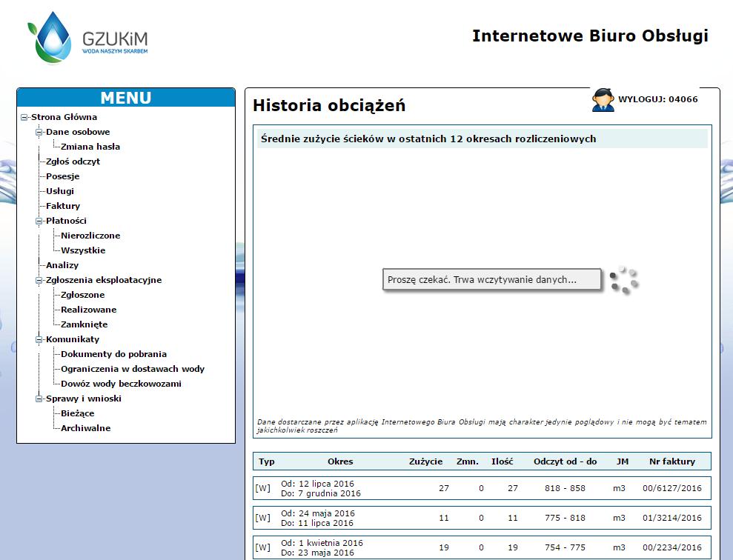Open the Dane osobowe menu entry
The height and width of the screenshot is (560, 733).
click(78, 132)
